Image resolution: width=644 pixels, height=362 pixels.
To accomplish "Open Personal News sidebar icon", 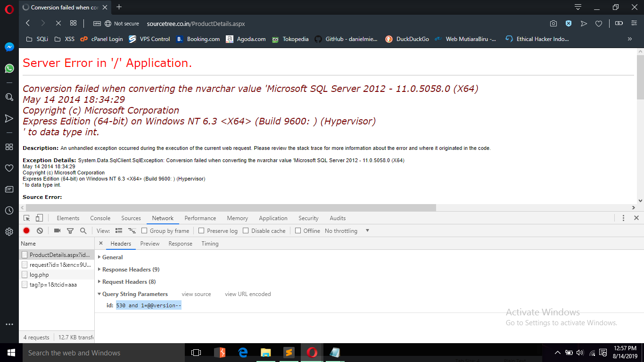I will pyautogui.click(x=9, y=189).
